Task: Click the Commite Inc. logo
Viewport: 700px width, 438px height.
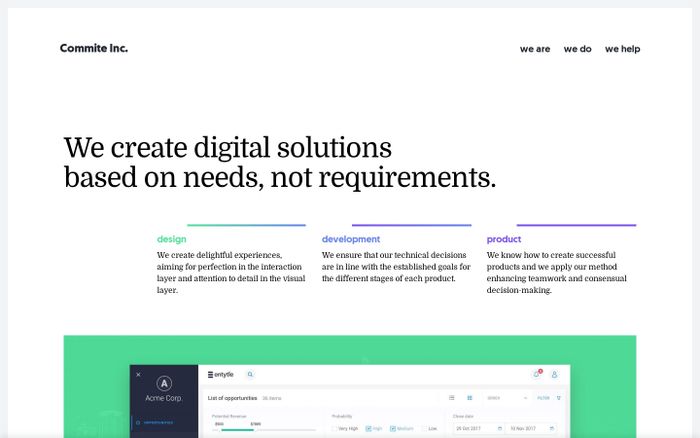Action: click(x=94, y=48)
